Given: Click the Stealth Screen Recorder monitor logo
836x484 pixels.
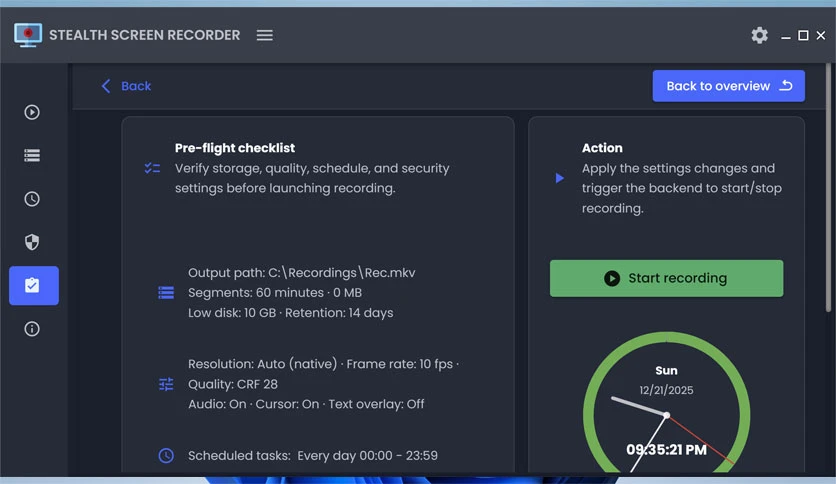Looking at the screenshot, I should pos(28,35).
